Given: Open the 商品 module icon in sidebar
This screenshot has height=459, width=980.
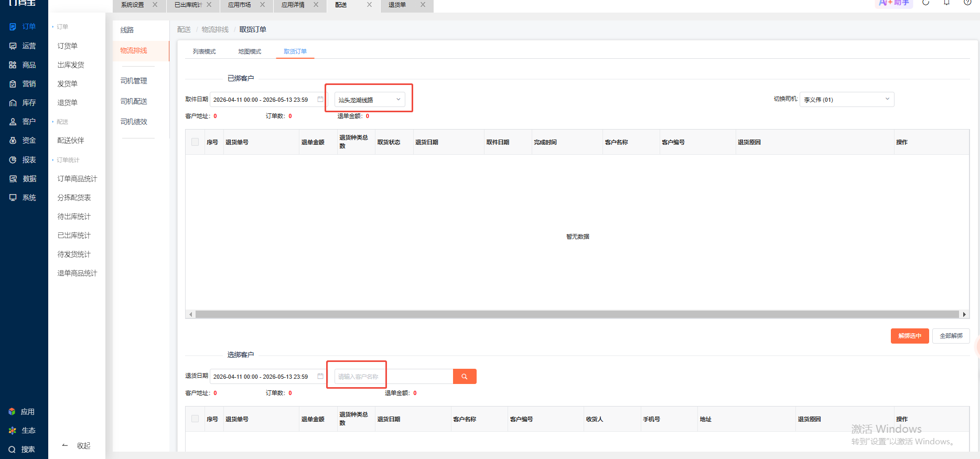Looking at the screenshot, I should coord(13,65).
